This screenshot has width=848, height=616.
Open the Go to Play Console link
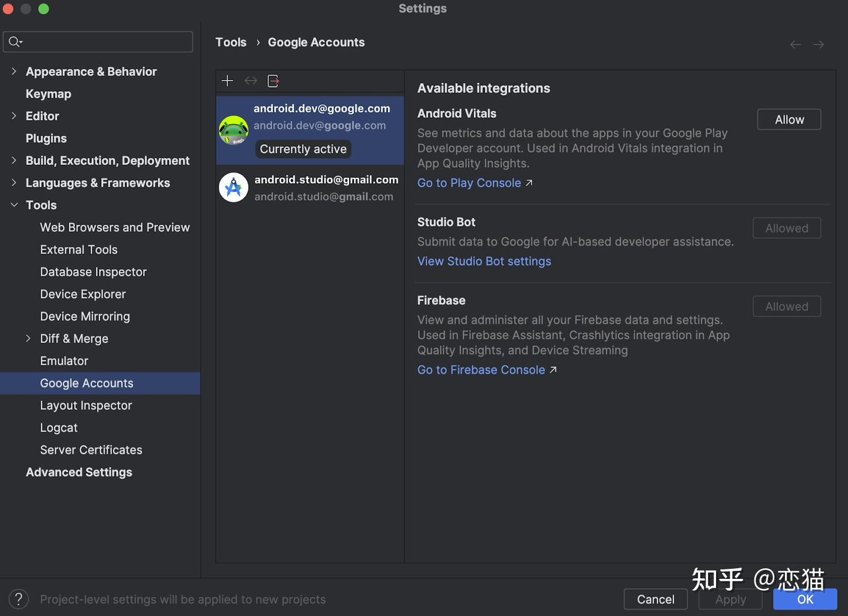[469, 183]
